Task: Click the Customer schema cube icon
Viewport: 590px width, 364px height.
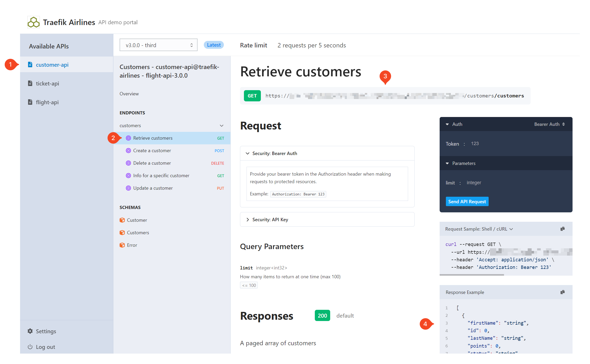Action: (122, 220)
